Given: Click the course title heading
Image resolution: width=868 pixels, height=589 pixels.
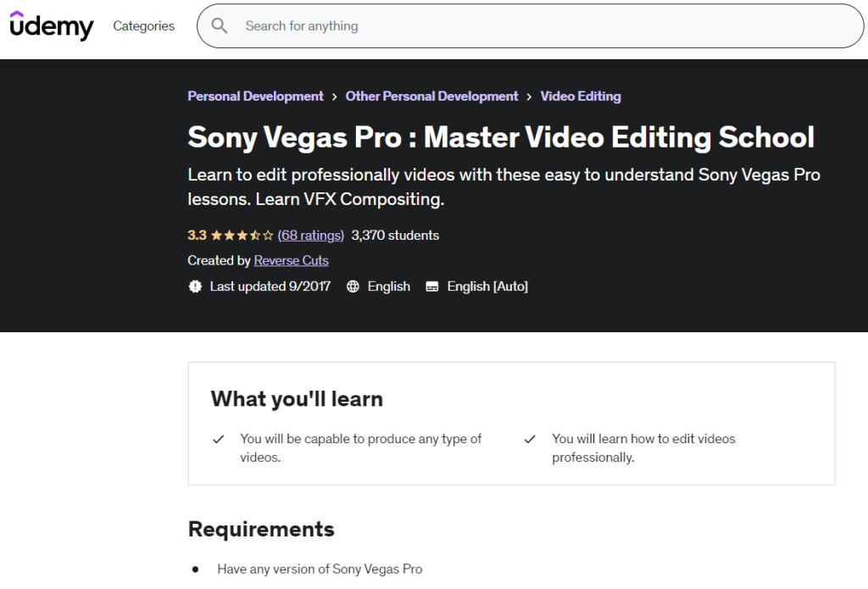Looking at the screenshot, I should [x=500, y=136].
